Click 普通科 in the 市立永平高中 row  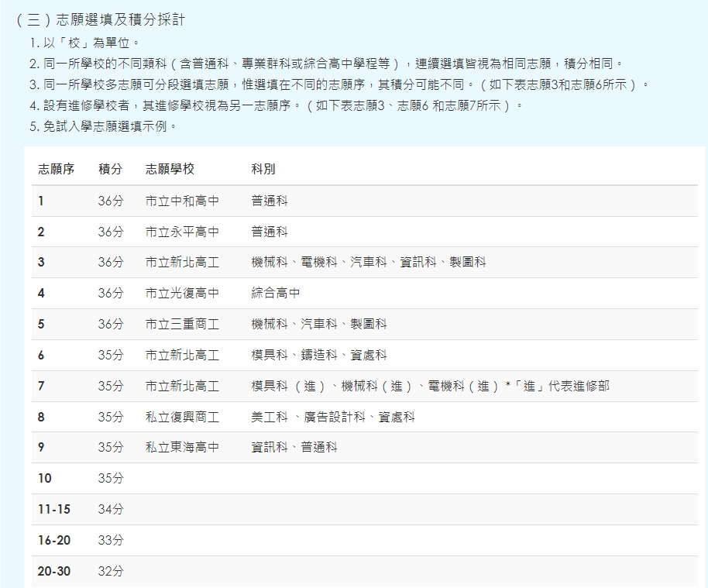(x=270, y=232)
